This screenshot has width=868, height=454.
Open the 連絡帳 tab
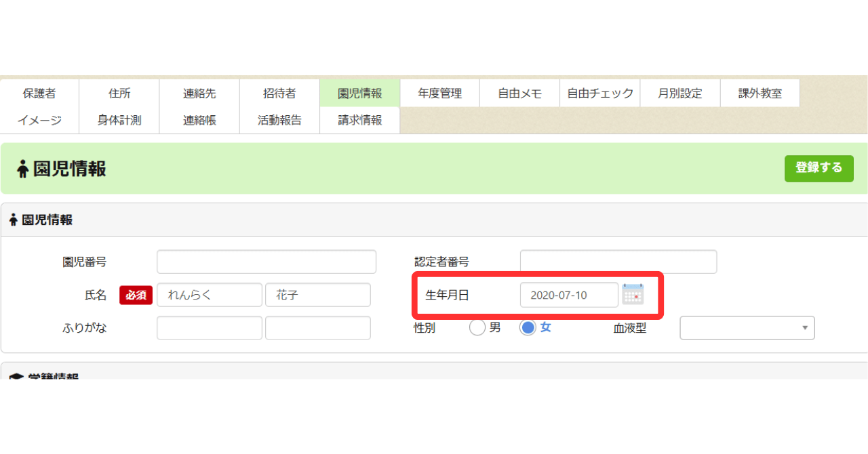[199, 121]
